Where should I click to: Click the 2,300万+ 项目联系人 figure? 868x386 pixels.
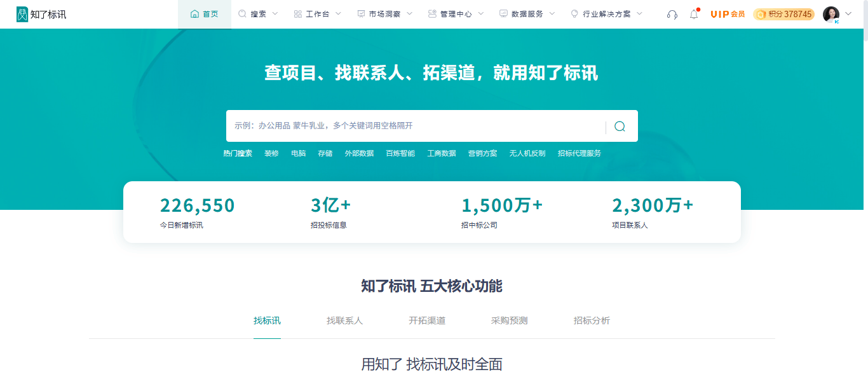point(653,212)
